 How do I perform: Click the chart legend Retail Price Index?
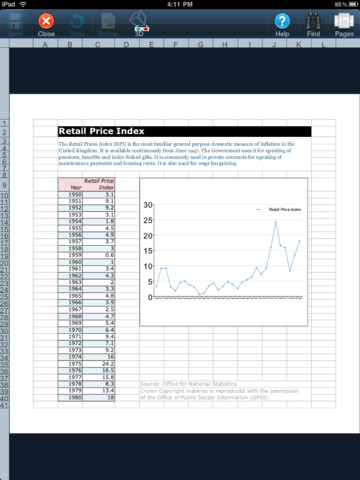click(x=279, y=209)
